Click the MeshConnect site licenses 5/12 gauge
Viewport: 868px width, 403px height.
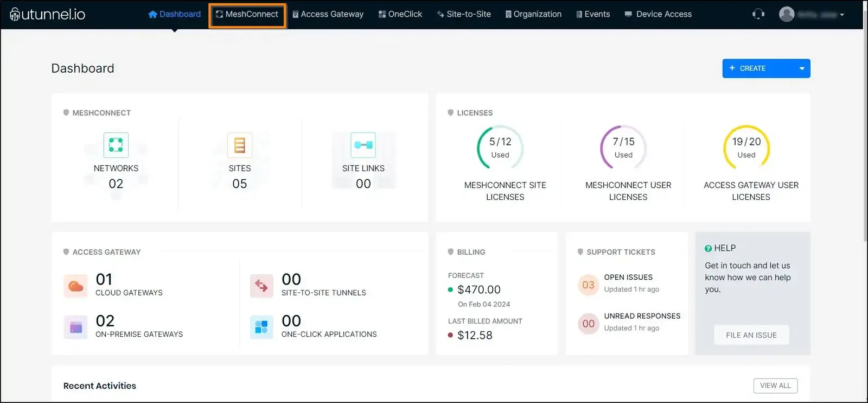point(500,147)
